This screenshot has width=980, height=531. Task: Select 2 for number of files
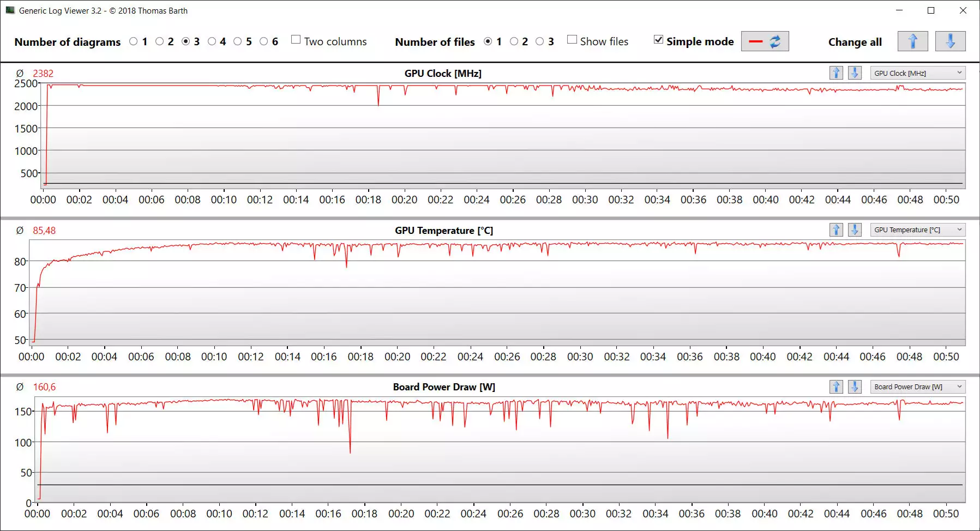pyautogui.click(x=514, y=41)
